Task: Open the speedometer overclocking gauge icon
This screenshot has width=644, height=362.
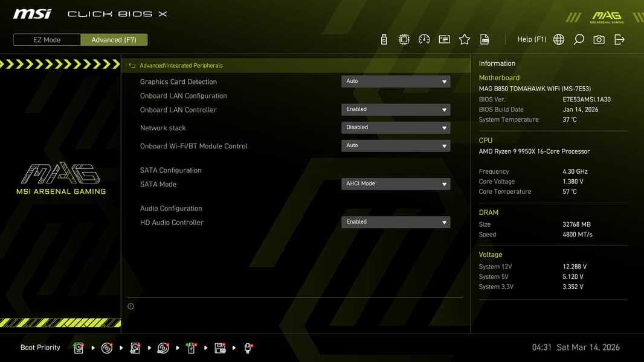Action: [424, 39]
